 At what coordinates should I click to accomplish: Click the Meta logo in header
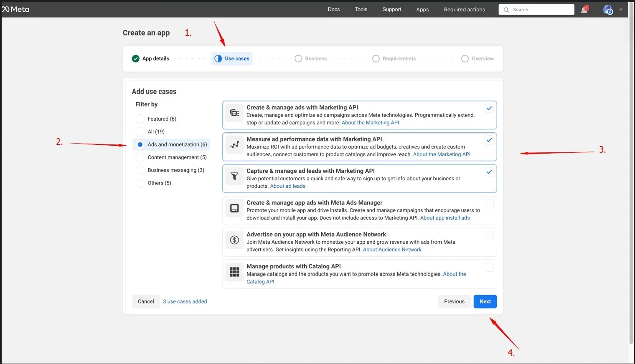15,9
